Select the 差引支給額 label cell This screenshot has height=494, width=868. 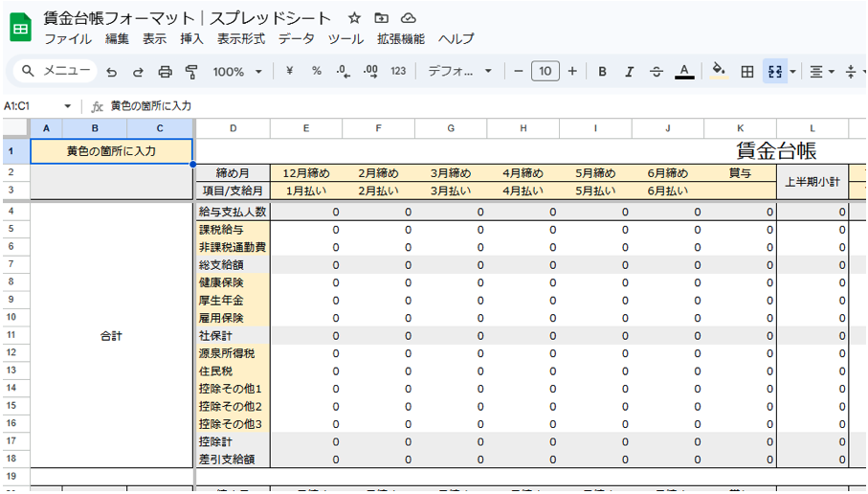tap(234, 460)
